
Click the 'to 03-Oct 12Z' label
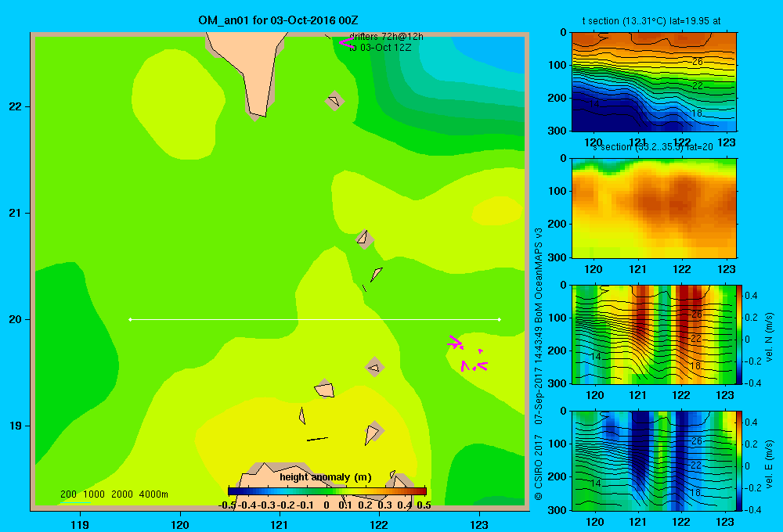380,48
